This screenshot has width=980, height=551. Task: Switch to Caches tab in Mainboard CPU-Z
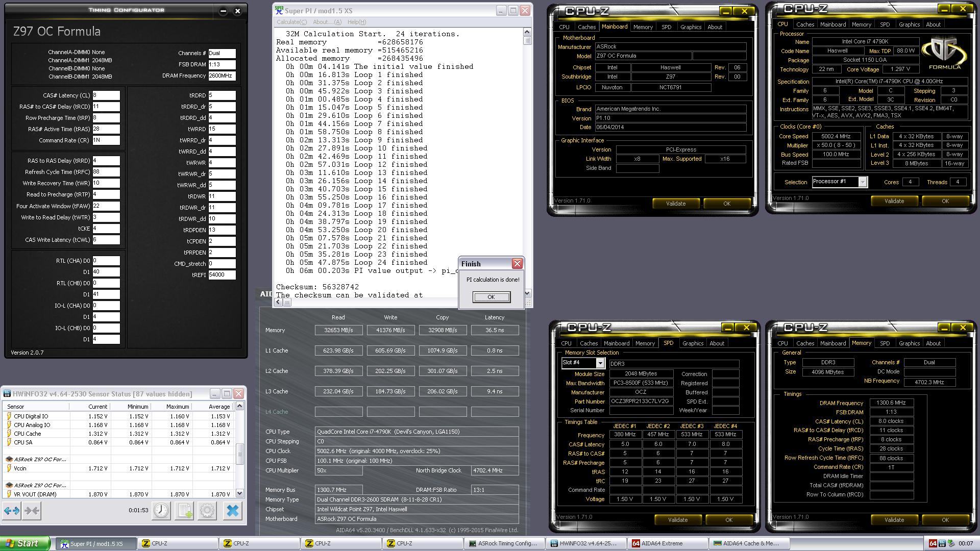coord(586,27)
